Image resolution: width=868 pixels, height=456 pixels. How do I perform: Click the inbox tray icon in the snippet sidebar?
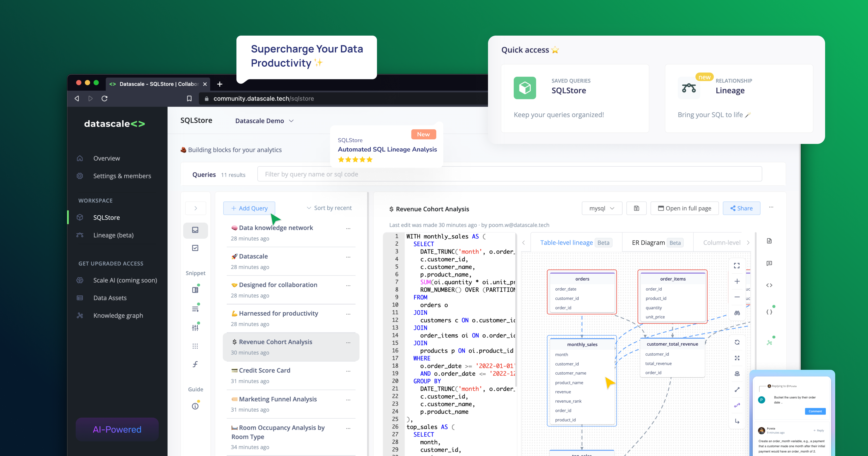195,230
